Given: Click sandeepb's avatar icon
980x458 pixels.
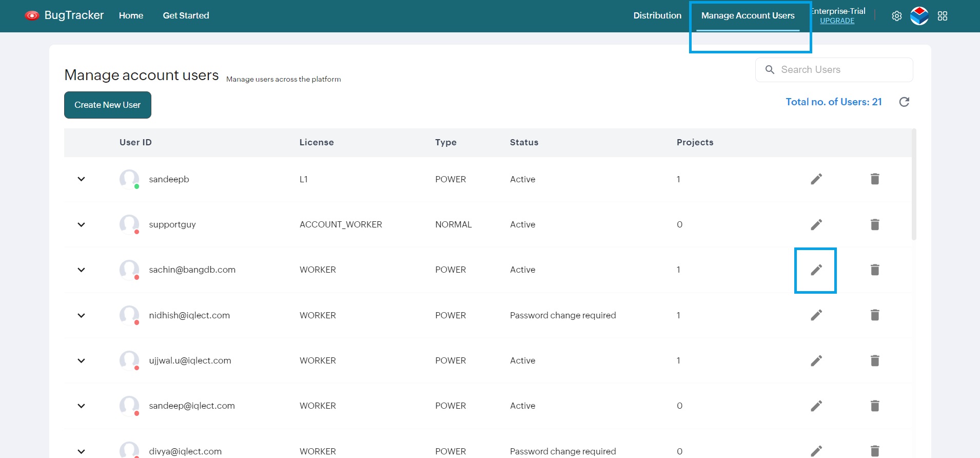Looking at the screenshot, I should point(129,179).
